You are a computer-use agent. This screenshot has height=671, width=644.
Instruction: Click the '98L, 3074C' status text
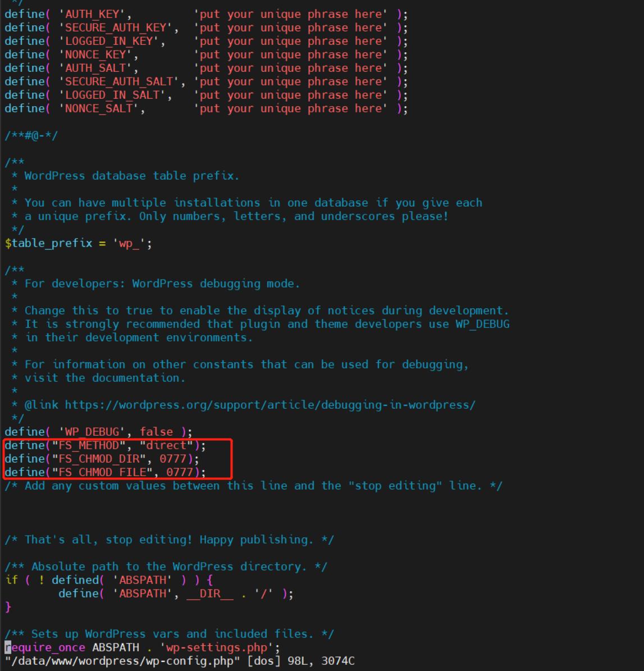[x=321, y=661]
